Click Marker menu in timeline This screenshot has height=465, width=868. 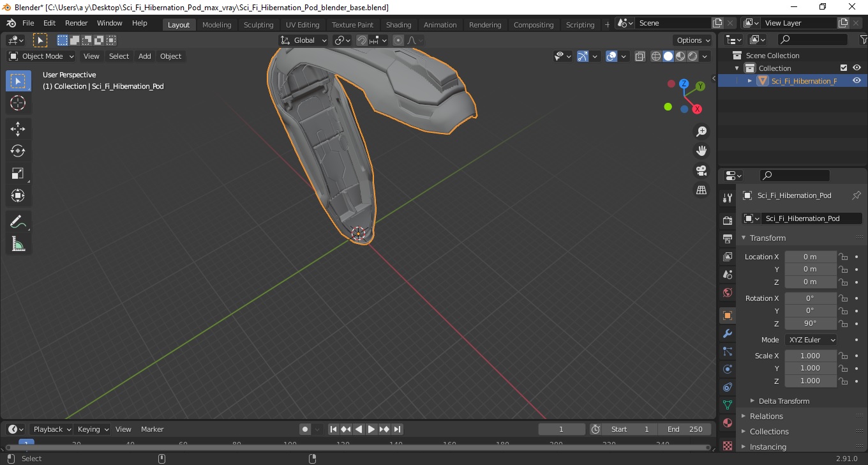point(152,429)
